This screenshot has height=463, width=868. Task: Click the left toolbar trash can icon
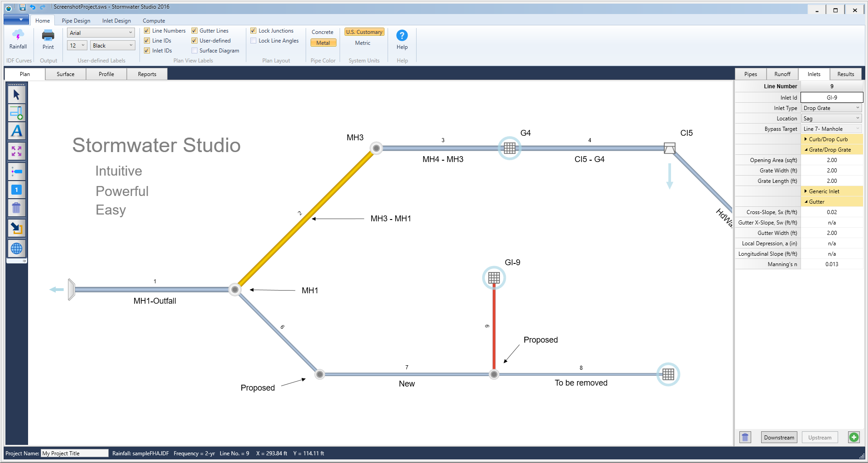17,208
